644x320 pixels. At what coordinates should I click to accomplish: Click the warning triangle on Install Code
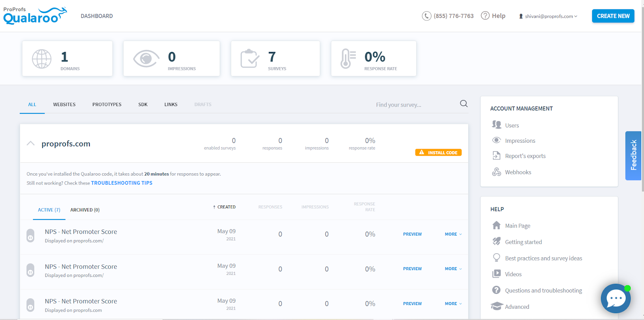coord(421,152)
